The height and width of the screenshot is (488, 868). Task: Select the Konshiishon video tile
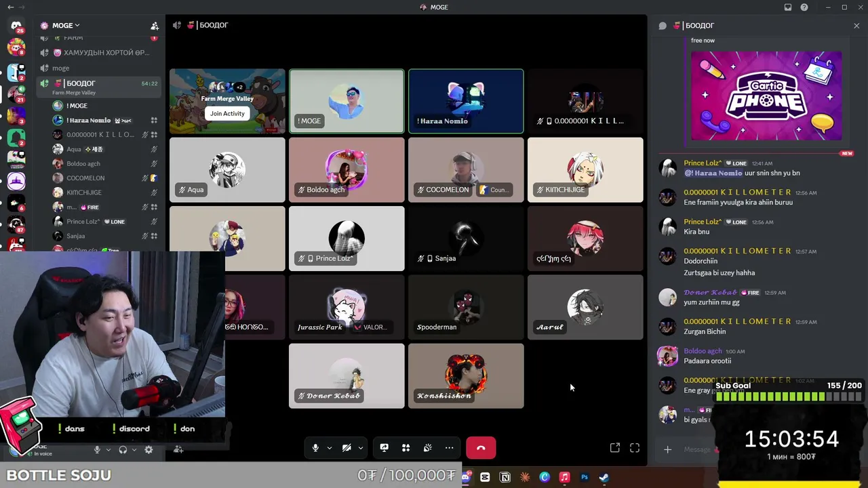click(x=466, y=375)
